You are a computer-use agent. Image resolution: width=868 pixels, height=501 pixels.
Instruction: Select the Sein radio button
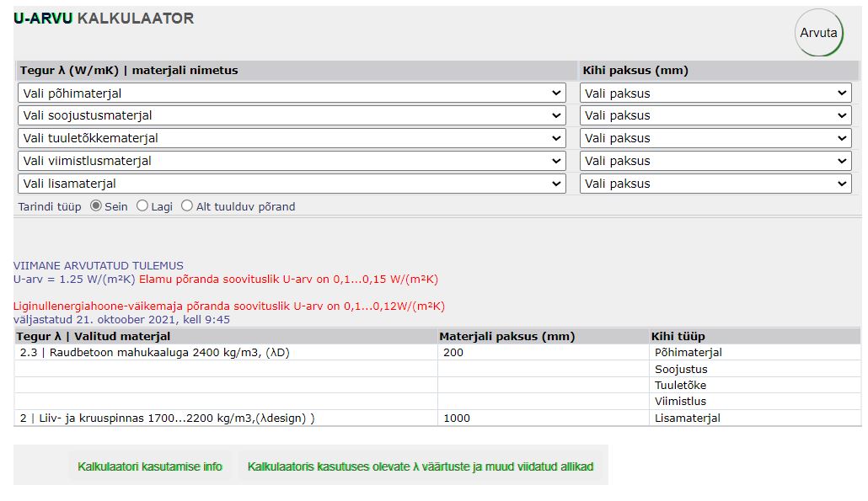(x=96, y=206)
